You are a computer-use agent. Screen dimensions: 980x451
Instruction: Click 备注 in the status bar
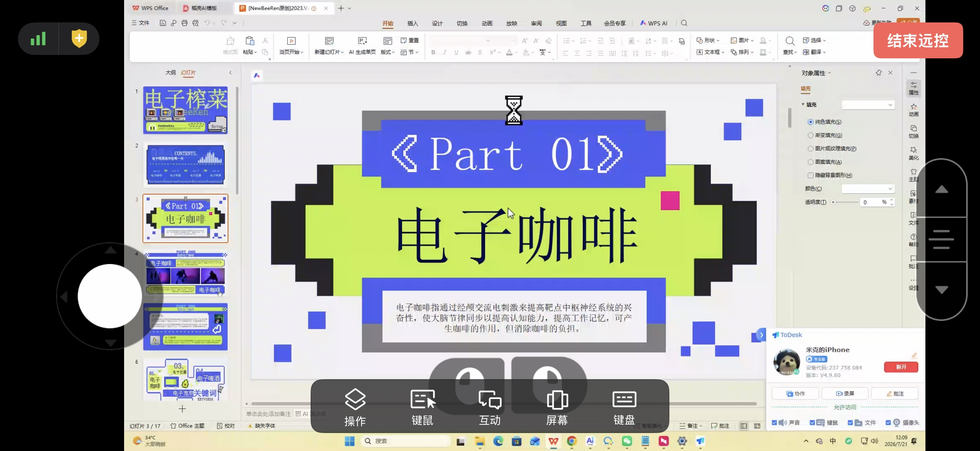click(x=690, y=426)
